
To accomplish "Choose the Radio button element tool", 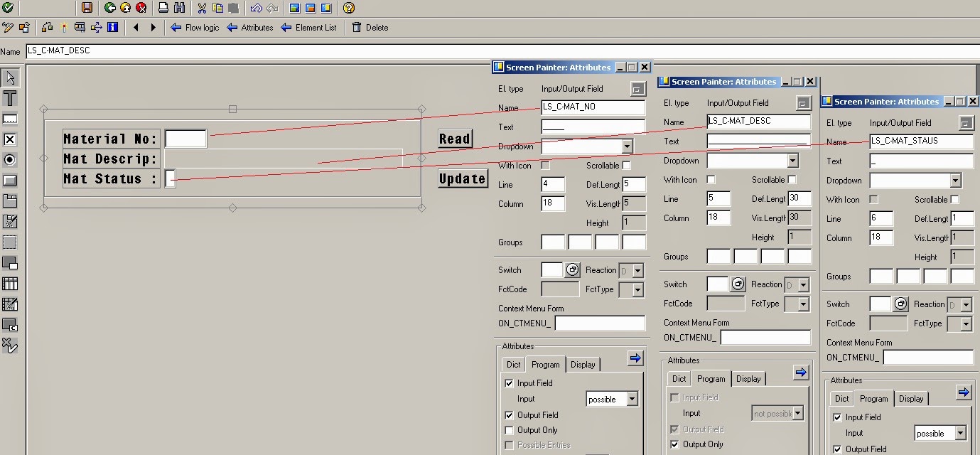I will click(x=10, y=160).
